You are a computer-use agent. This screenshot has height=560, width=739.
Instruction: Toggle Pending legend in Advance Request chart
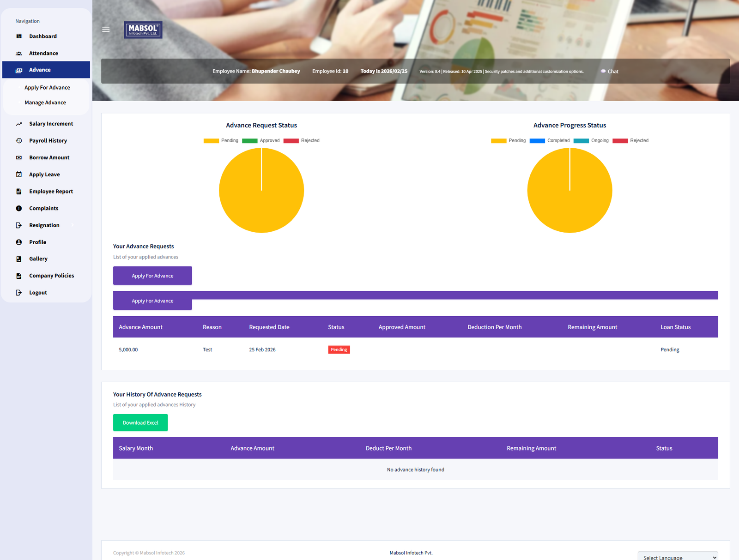221,141
